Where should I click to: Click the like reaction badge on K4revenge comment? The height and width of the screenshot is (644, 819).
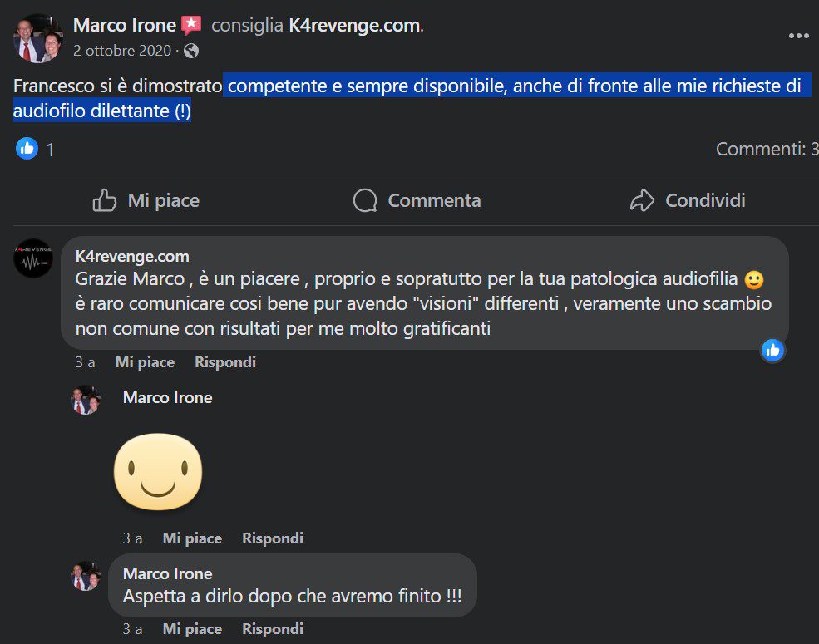click(772, 350)
